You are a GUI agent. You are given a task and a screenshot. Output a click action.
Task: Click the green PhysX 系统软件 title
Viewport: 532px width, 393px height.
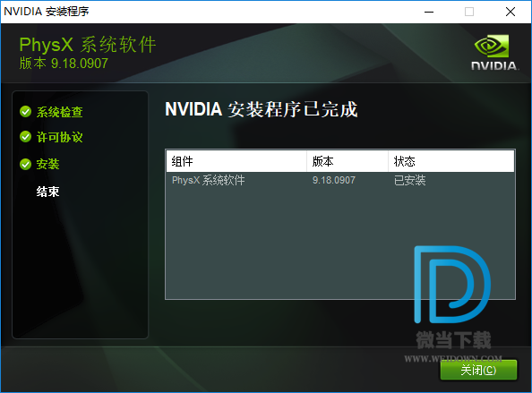pos(88,45)
